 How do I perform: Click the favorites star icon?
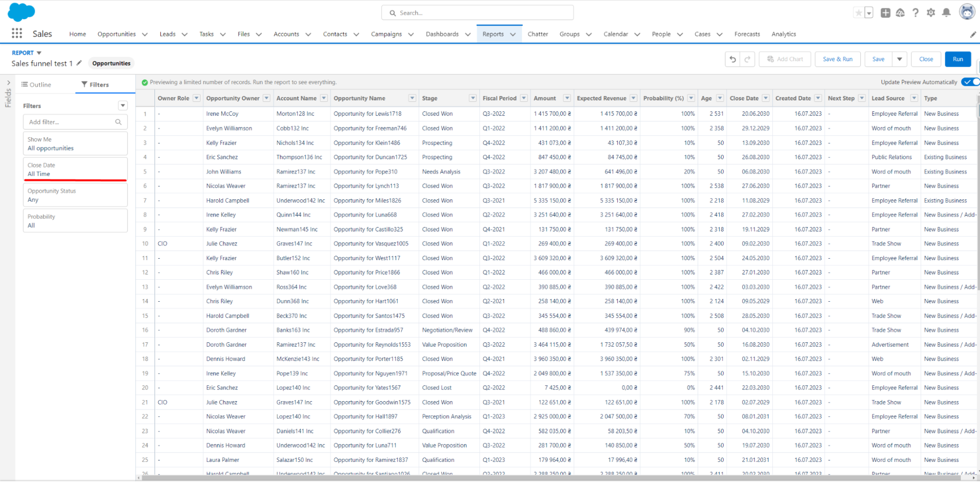[x=858, y=12]
